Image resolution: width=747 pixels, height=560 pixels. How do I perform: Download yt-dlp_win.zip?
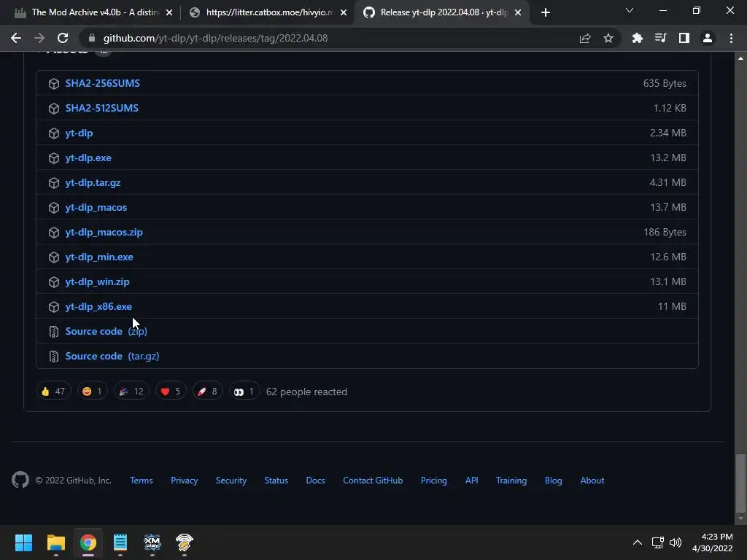click(97, 281)
